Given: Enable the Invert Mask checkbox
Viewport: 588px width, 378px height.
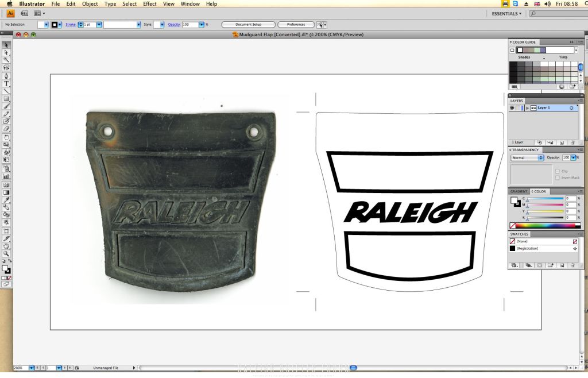Looking at the screenshot, I should pos(557,178).
